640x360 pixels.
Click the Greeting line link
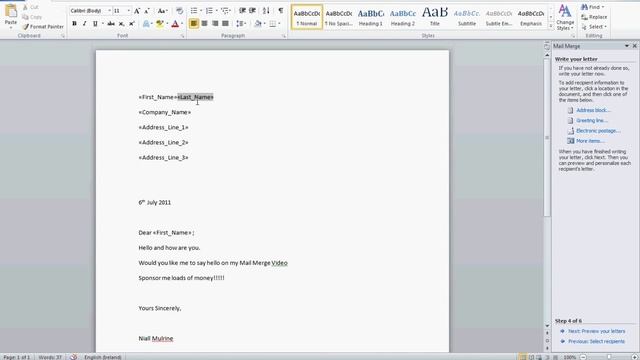click(592, 120)
